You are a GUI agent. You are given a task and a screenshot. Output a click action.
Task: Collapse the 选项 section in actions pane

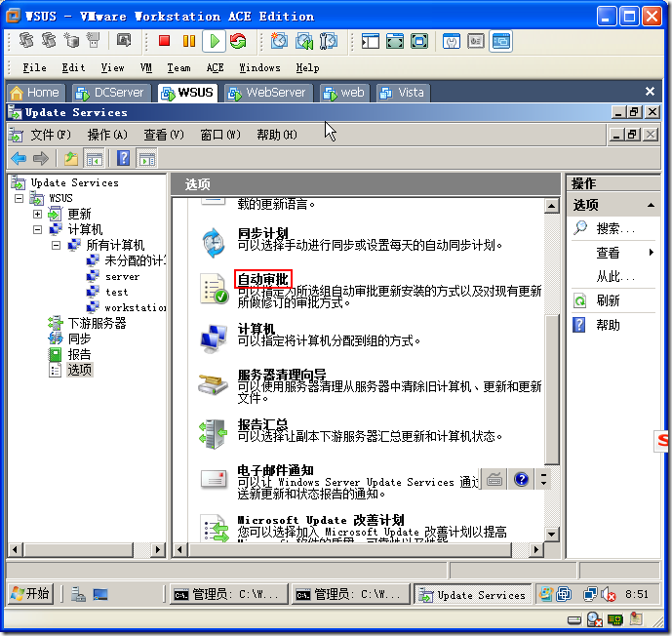click(651, 205)
